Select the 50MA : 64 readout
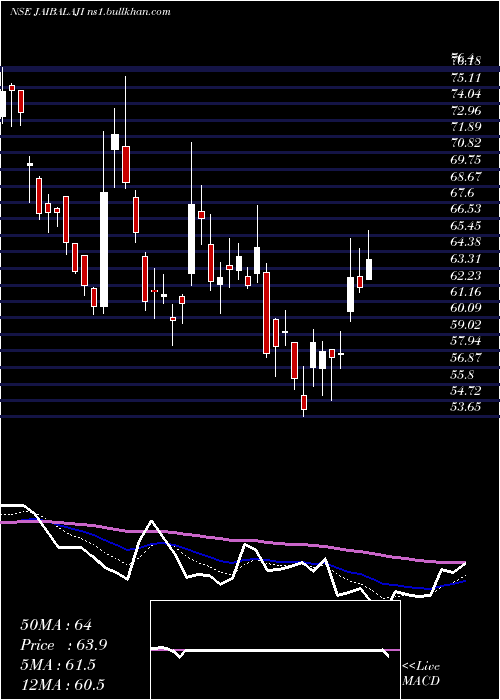 coord(56,625)
